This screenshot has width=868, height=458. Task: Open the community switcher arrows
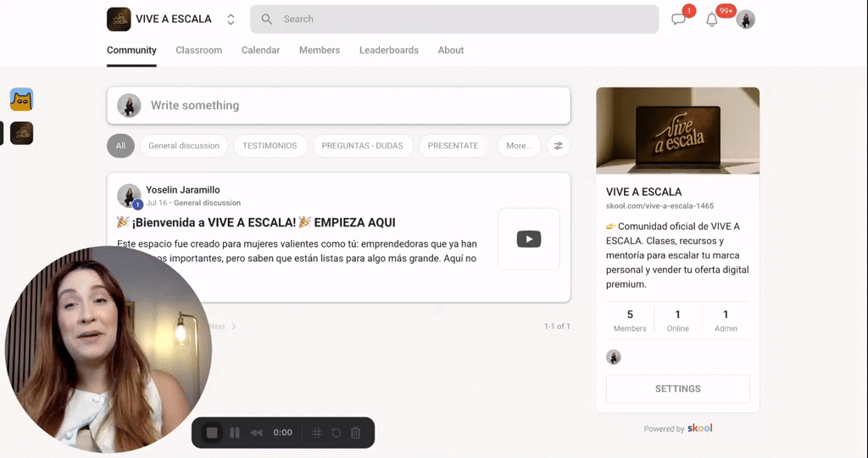231,20
